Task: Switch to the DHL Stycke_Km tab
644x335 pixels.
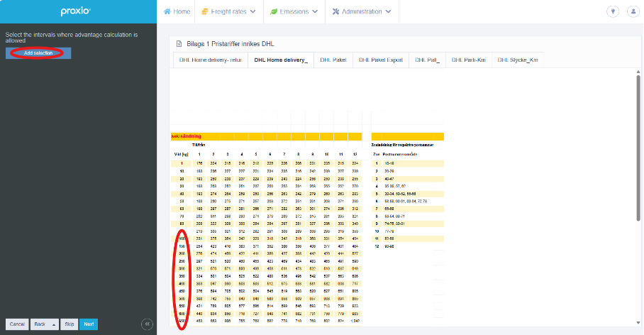Action: 518,60
